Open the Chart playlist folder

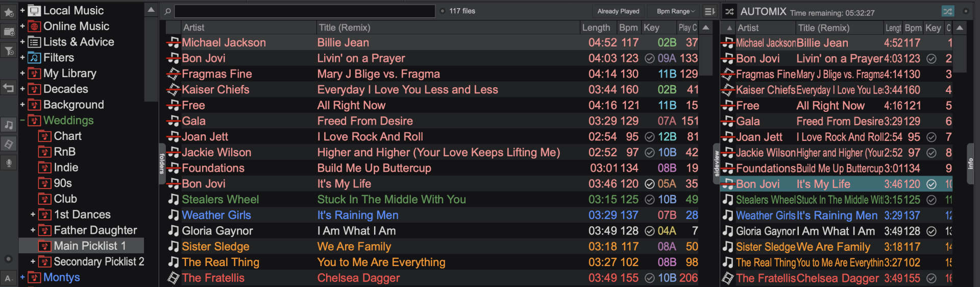[x=67, y=136]
